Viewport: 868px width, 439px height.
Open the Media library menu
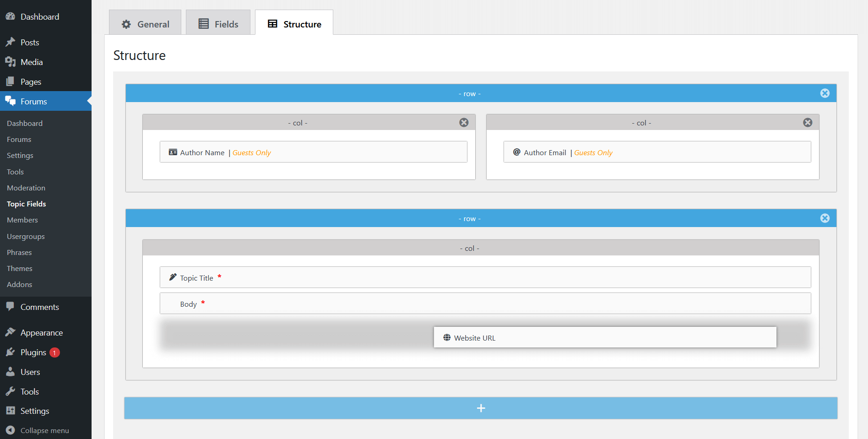31,62
